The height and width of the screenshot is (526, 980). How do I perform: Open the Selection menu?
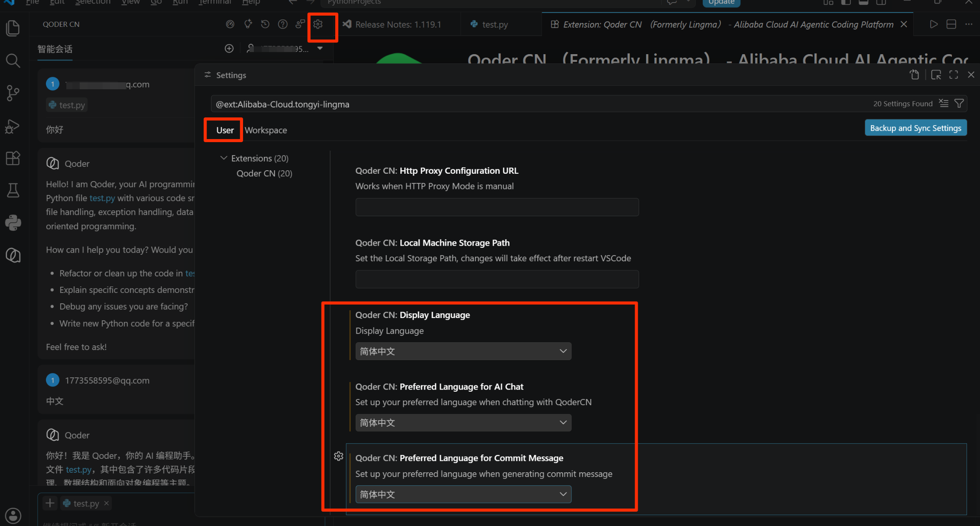93,3
